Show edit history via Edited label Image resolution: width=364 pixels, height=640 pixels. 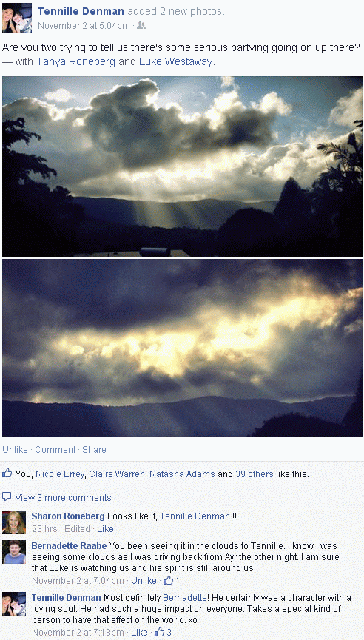click(x=77, y=528)
